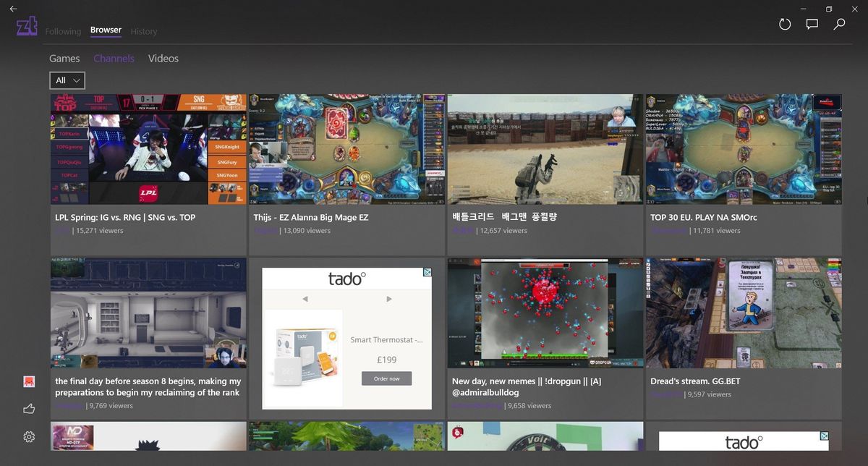Viewport: 868px width, 466px height.
Task: Click the Dread's stream GG.BET thumbnail
Action: click(x=743, y=313)
